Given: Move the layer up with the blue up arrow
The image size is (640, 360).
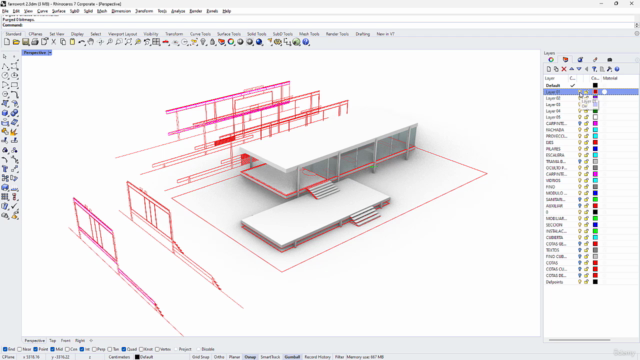Looking at the screenshot, I should pyautogui.click(x=571, y=69).
